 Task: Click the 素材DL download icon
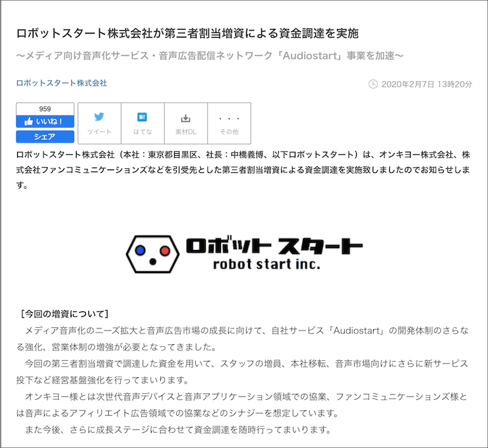(185, 118)
